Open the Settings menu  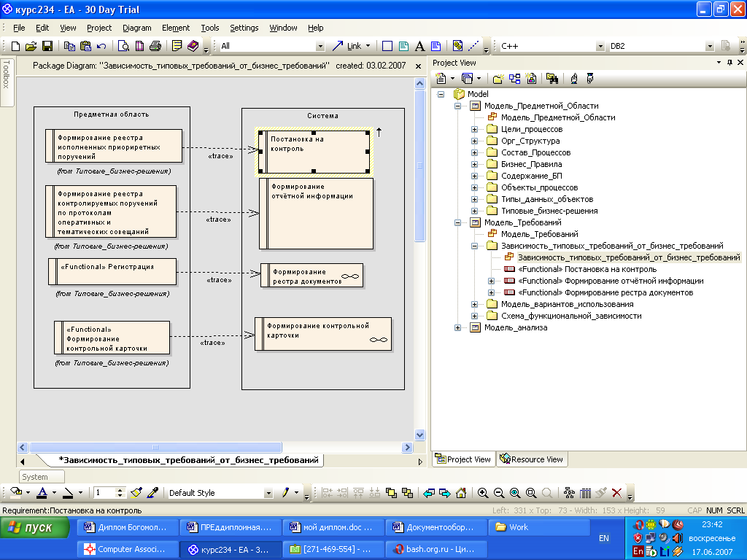[x=244, y=28]
